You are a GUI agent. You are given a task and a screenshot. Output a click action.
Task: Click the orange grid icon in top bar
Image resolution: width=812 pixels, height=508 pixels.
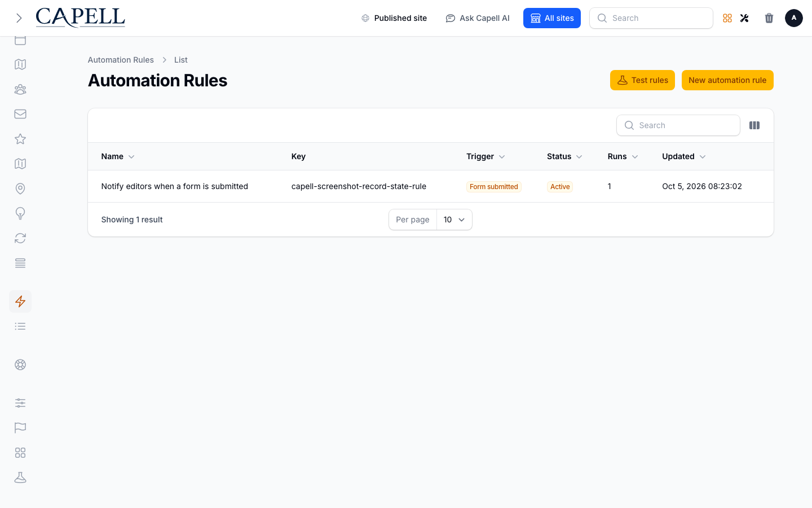tap(727, 18)
